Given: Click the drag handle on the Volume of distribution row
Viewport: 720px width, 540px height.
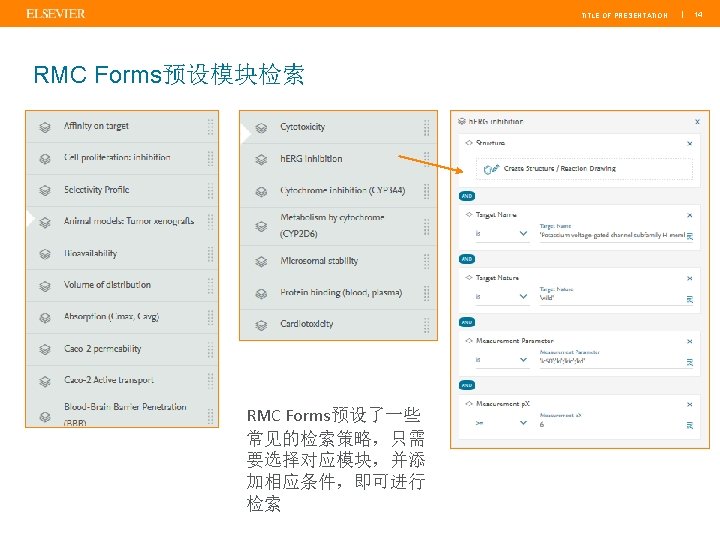Looking at the screenshot, I should (x=210, y=286).
